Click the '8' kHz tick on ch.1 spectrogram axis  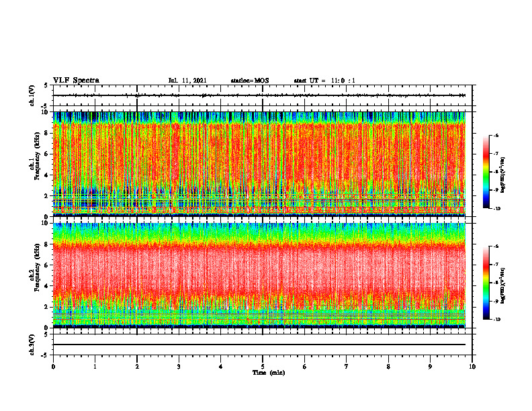pos(46,133)
